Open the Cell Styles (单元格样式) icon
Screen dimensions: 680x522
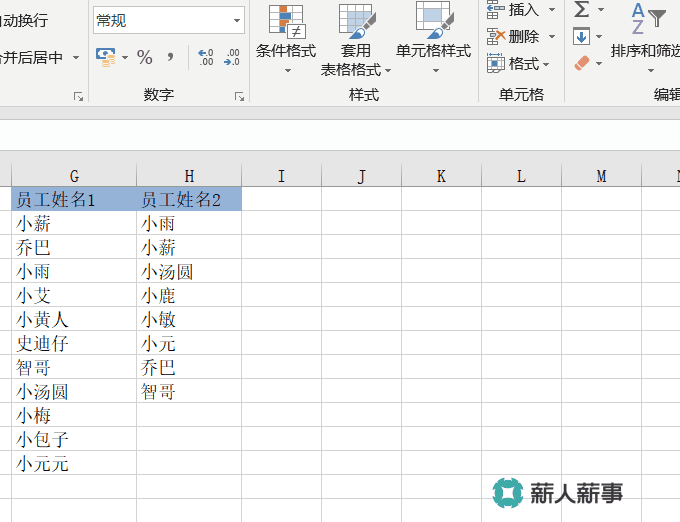435,20
